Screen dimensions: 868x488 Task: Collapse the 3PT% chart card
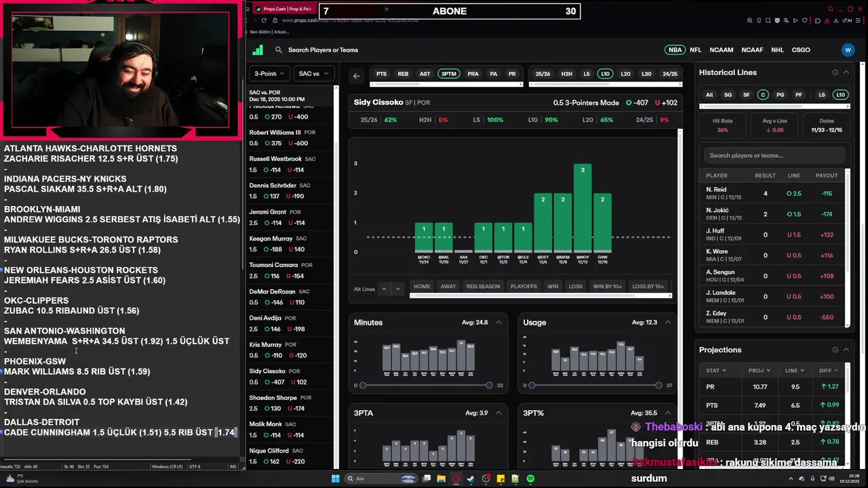tap(668, 413)
